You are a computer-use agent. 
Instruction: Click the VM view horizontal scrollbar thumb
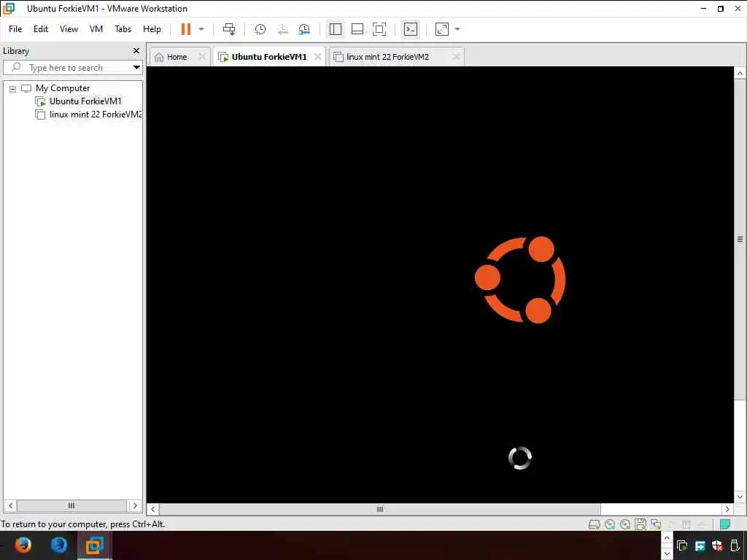(379, 509)
